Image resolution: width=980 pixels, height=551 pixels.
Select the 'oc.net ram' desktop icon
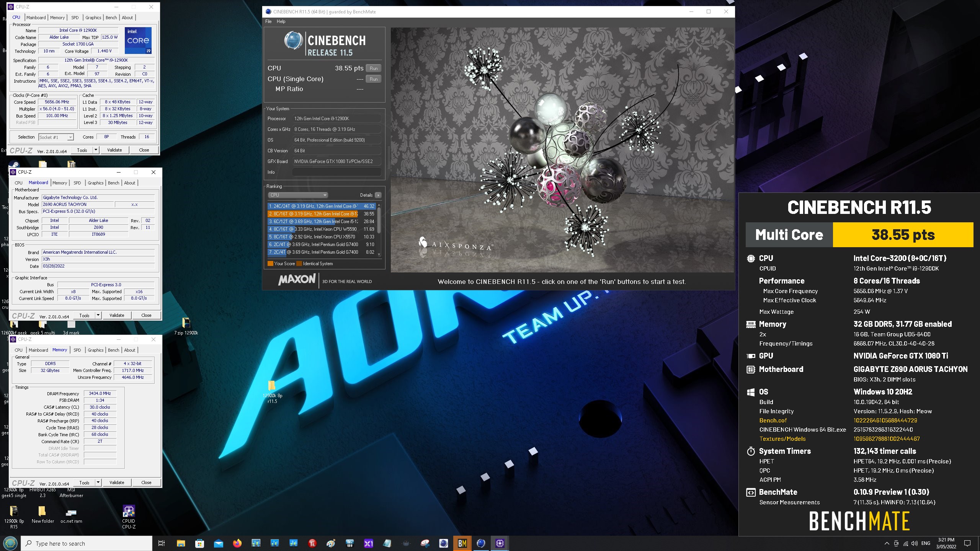pos(71,514)
